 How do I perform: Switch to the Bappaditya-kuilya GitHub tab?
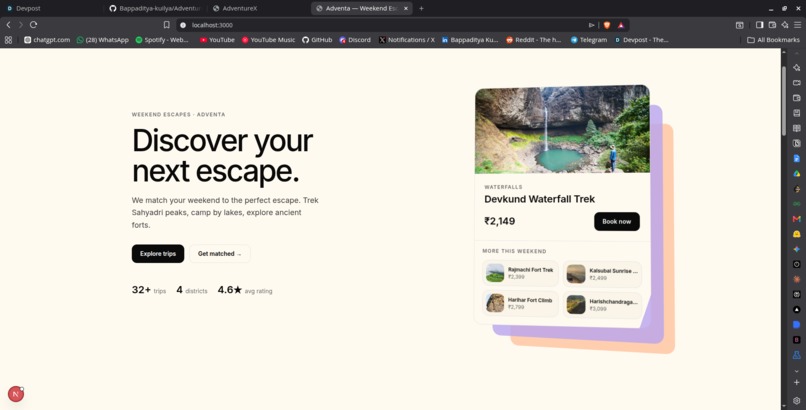point(155,8)
